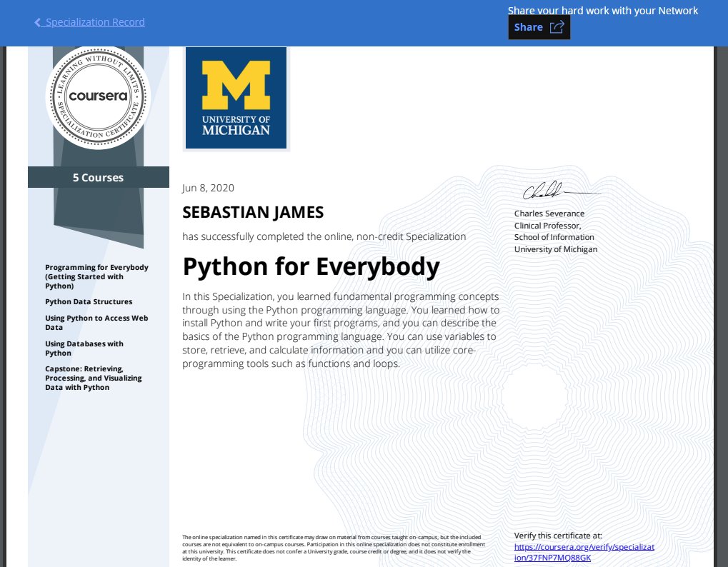Screen dimensions: 728x567
Task: Select Using Databases with Python
Action: click(84, 348)
